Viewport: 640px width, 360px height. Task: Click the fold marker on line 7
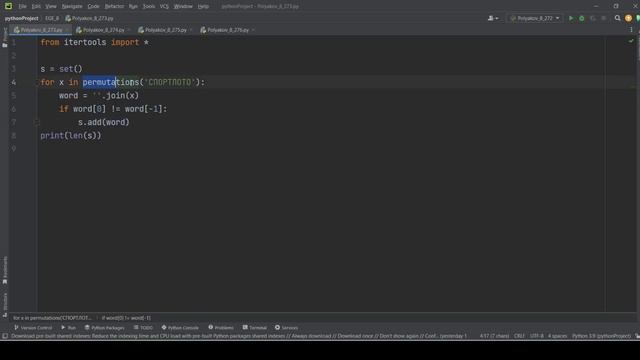click(x=36, y=122)
